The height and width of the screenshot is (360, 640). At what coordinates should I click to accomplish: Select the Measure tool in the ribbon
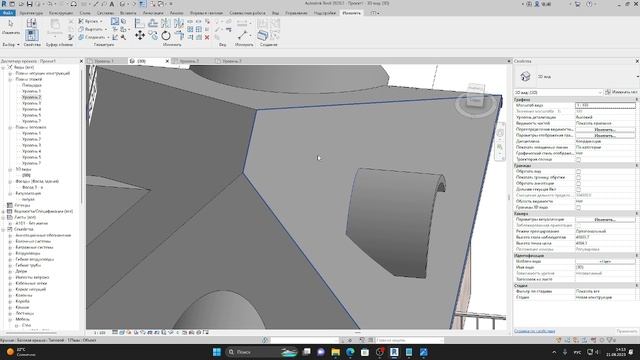point(242,35)
